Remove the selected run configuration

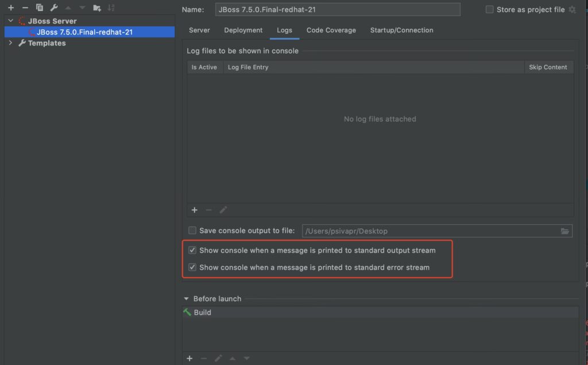25,7
